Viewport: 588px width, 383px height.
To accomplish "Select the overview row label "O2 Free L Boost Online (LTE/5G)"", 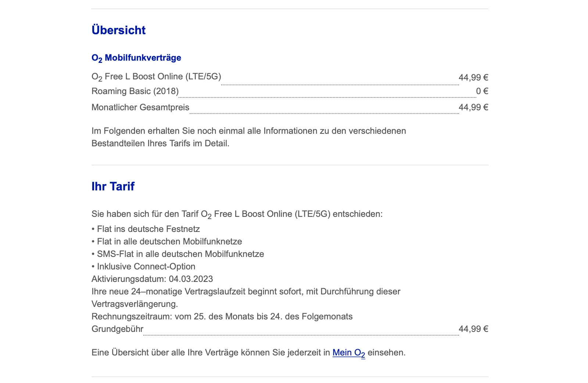I will coord(156,77).
